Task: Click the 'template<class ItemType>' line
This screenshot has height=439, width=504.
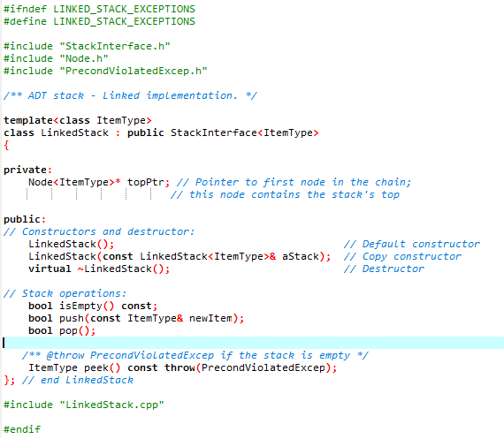Action: coord(78,120)
